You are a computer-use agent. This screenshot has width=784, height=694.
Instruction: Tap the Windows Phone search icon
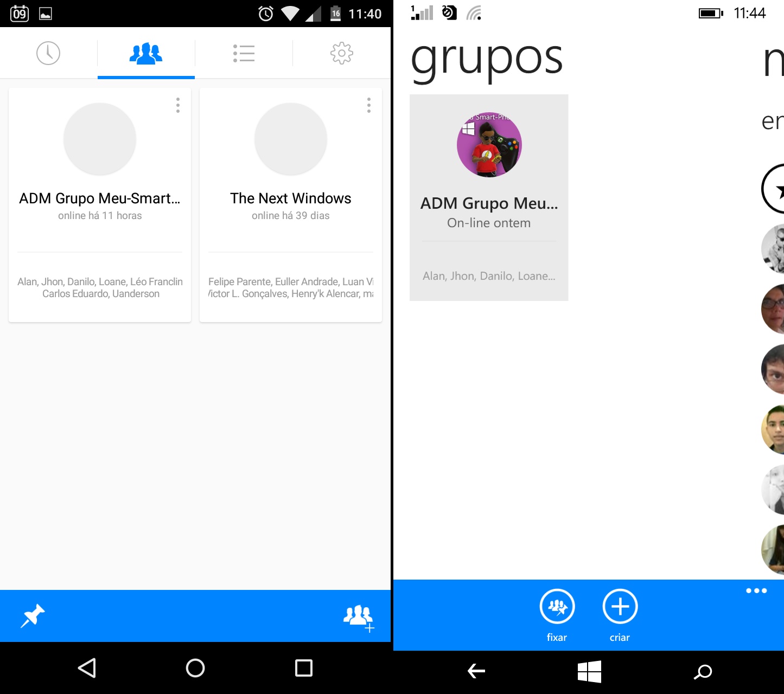pyautogui.click(x=703, y=672)
